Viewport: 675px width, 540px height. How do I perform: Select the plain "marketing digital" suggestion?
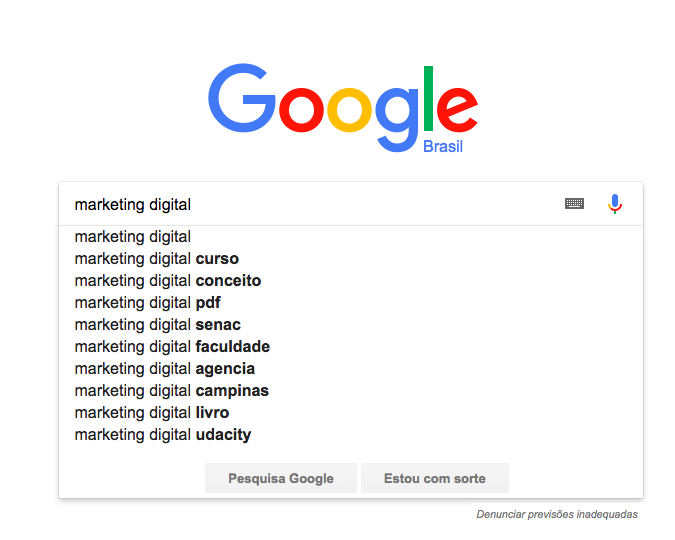pos(133,237)
